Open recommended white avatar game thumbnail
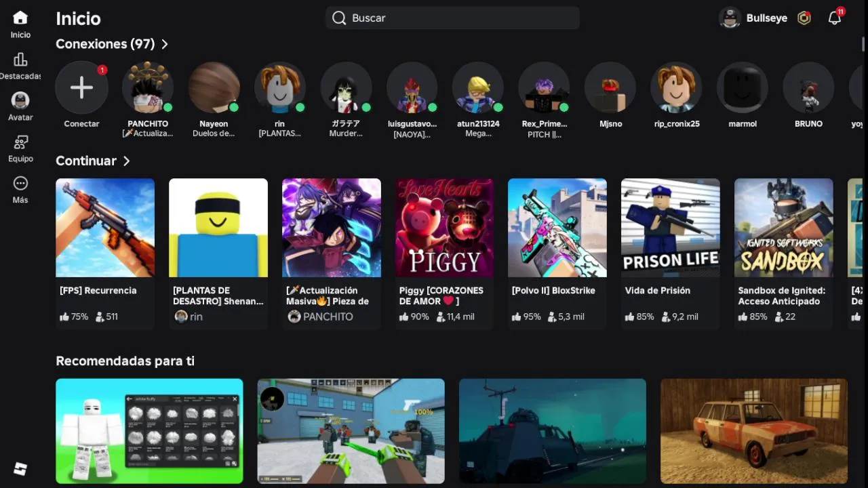 149,431
